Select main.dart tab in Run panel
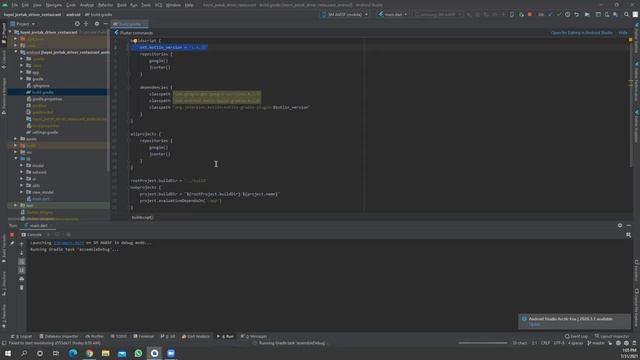Image resolution: width=640 pixels, height=360 pixels. 38,225
